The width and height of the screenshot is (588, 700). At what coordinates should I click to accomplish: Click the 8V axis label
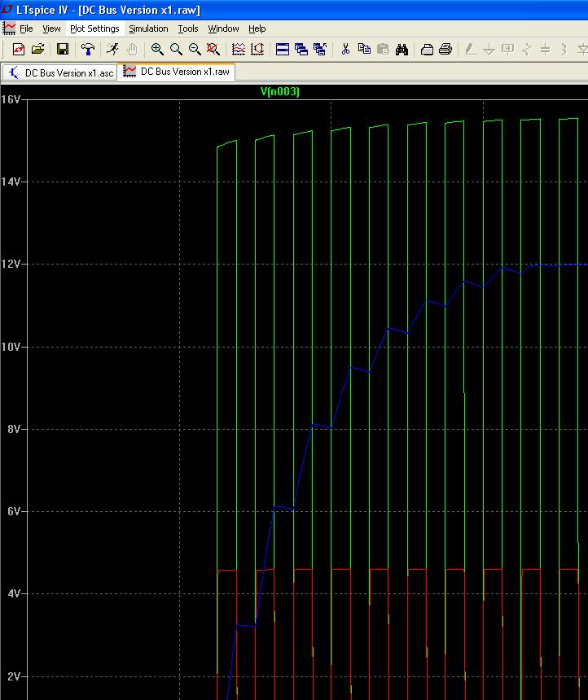(15, 429)
